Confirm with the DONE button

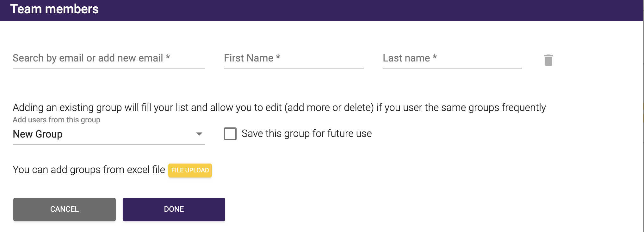pyautogui.click(x=174, y=209)
